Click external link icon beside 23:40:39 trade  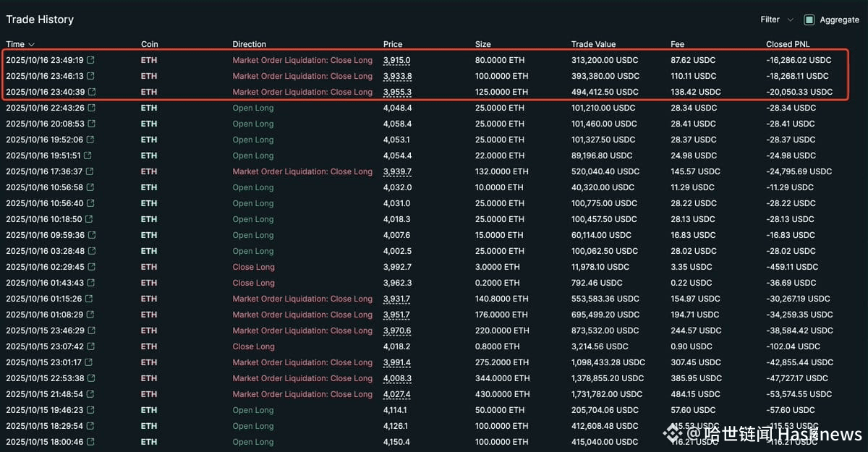(91, 92)
